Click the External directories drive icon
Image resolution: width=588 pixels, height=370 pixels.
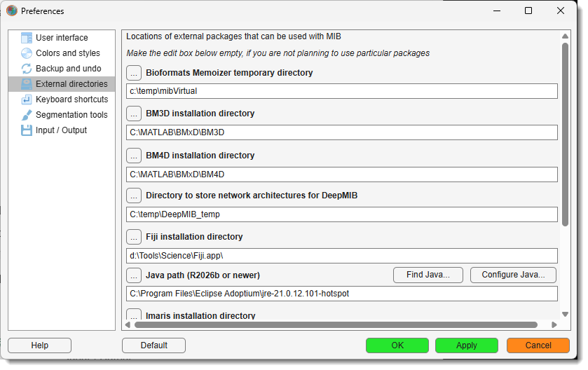tap(27, 84)
